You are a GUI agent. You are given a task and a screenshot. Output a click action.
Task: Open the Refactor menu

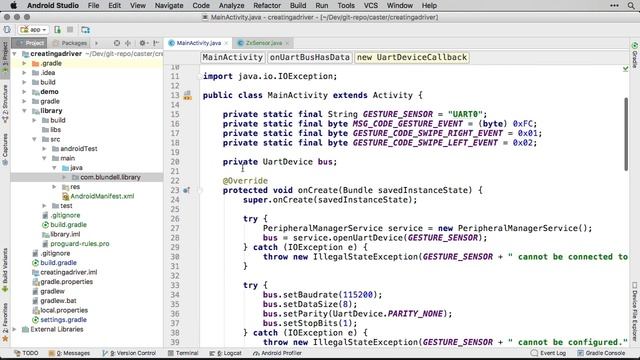click(267, 5)
